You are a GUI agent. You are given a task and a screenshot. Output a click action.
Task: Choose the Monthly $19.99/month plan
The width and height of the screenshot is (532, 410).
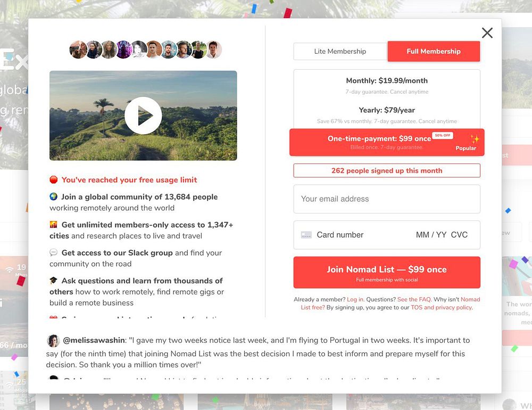(387, 85)
